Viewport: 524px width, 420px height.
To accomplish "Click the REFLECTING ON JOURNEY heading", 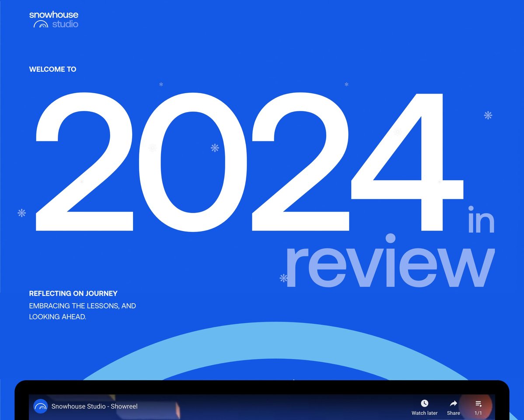I will tap(73, 293).
